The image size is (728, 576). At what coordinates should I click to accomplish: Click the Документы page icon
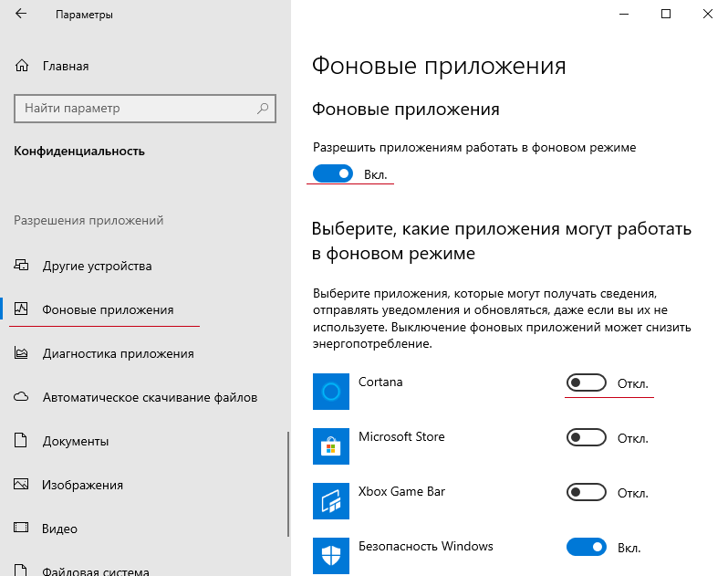21,440
